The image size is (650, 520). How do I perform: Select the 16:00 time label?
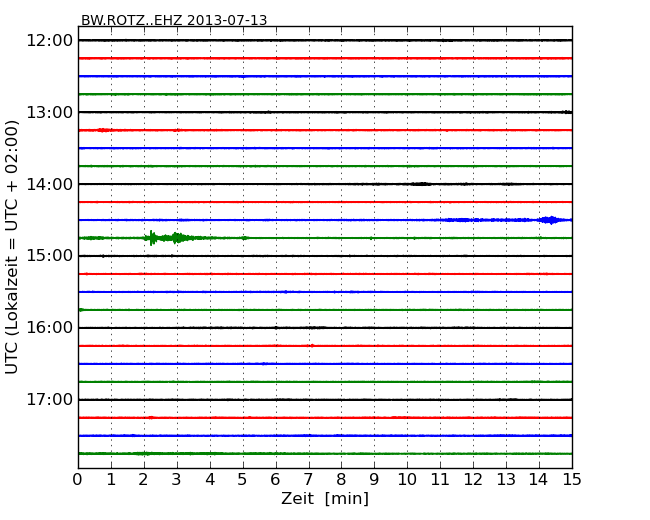point(50,328)
